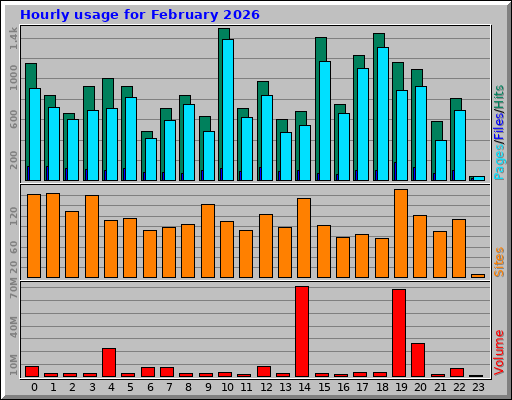Viewport: 512px width, 400px height.
Task: Click the orange sites bar for hour 19
Action: (401, 233)
